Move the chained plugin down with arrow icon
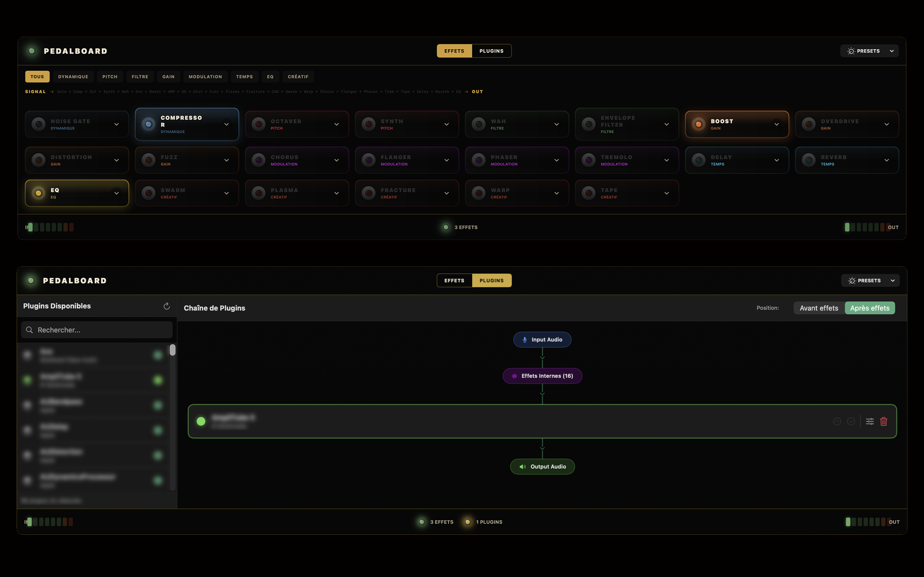This screenshot has height=577, width=924. click(x=851, y=421)
